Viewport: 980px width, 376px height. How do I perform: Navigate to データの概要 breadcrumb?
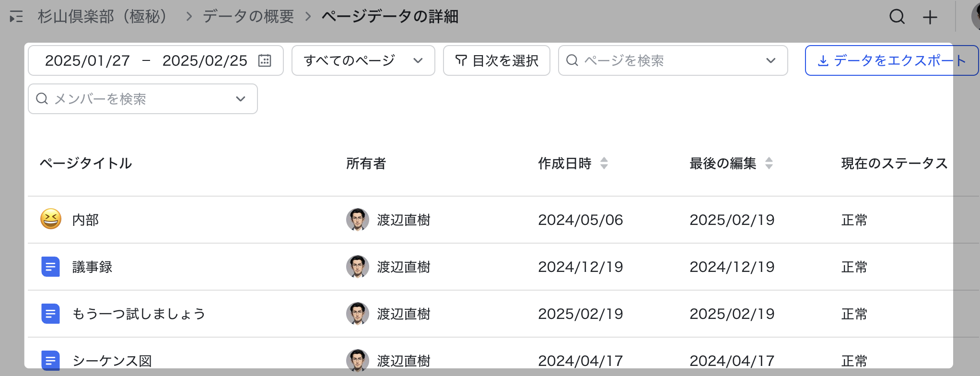pyautogui.click(x=248, y=17)
